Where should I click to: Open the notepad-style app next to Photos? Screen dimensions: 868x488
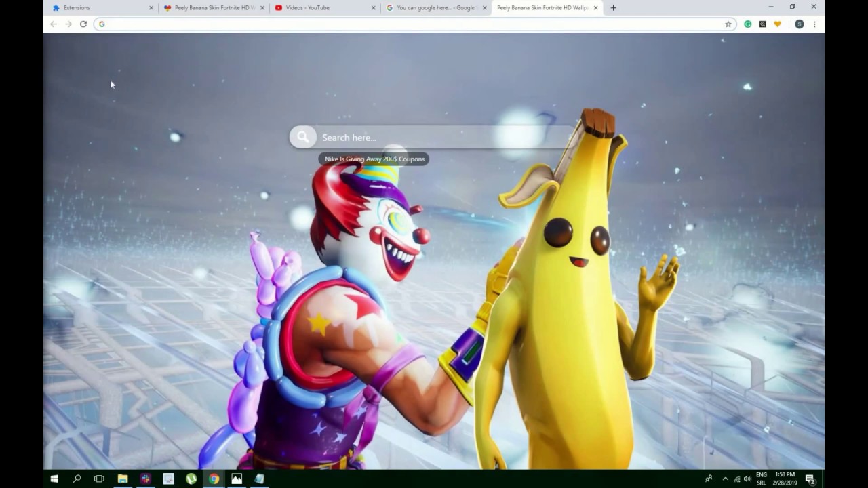(259, 479)
